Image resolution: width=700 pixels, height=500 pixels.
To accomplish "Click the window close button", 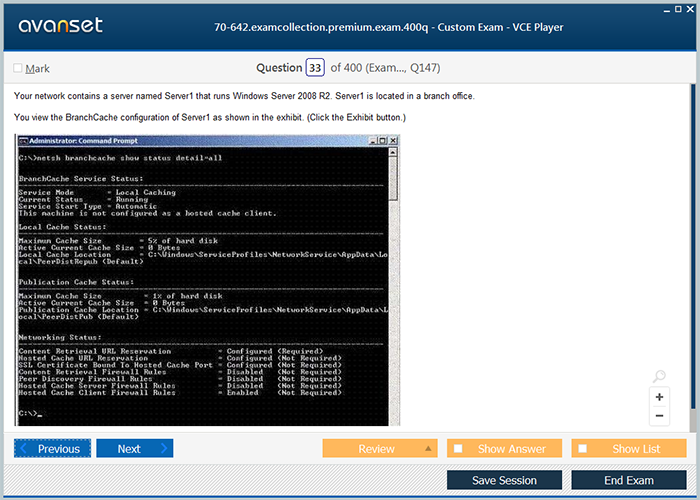I will click(690, 7).
